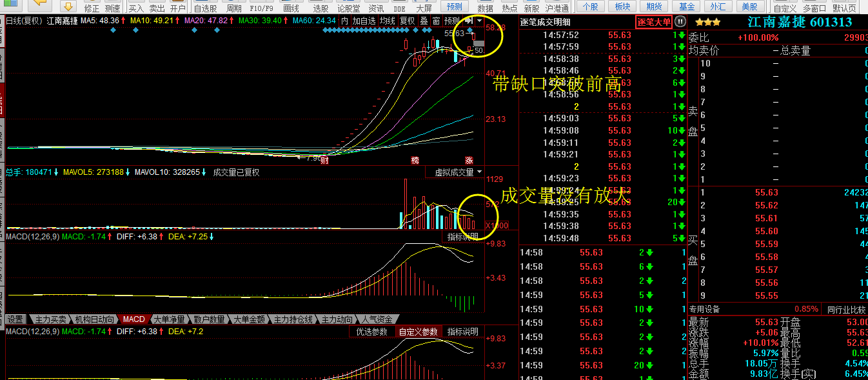Image resolution: width=868 pixels, height=380 pixels.
Task: Switch to the 主力动向 indicator tab
Action: click(x=337, y=319)
